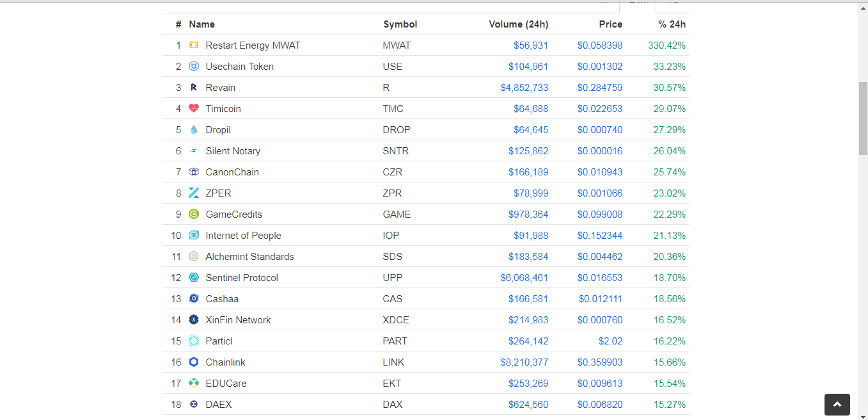The image size is (868, 420).
Task: Open the Chainlink coin page
Action: [x=225, y=362]
